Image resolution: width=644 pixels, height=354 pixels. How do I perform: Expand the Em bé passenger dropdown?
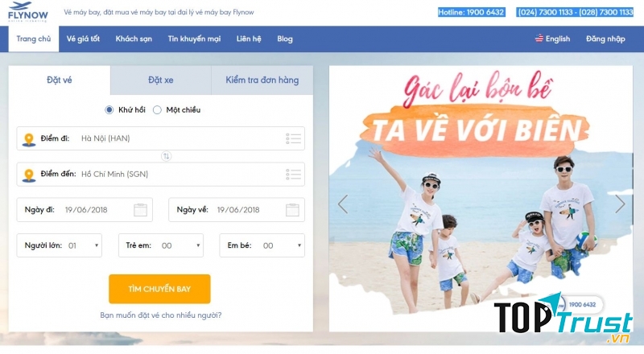coord(262,245)
